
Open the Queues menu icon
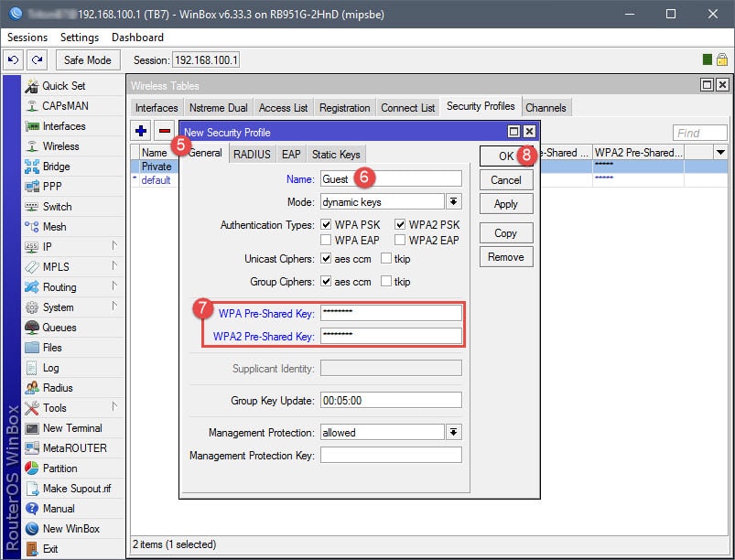(32, 328)
